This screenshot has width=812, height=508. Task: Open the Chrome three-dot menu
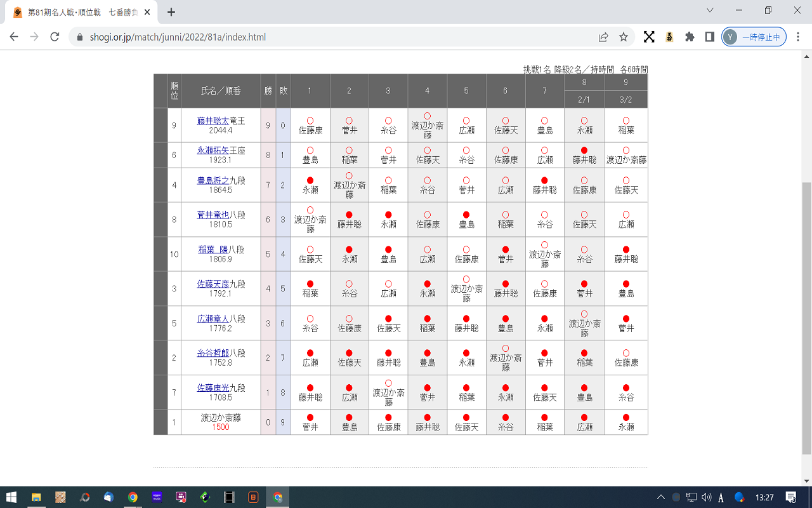tap(799, 37)
